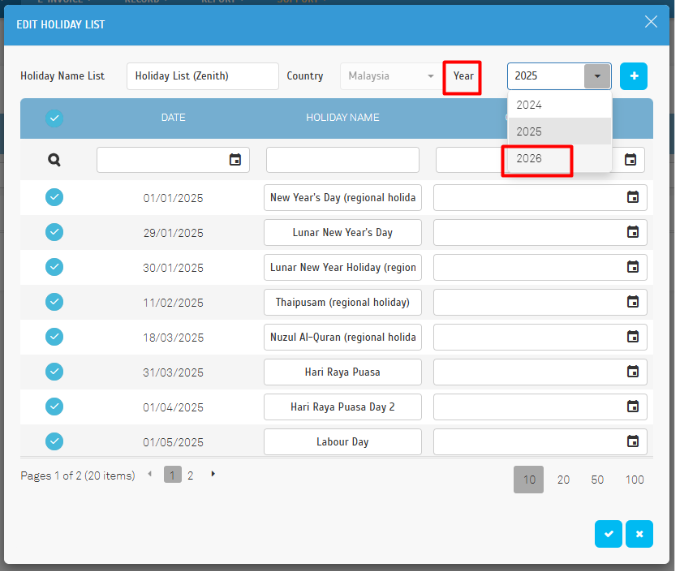Set page size to 50 items
Image resolution: width=675 pixels, height=571 pixels.
pos(597,480)
